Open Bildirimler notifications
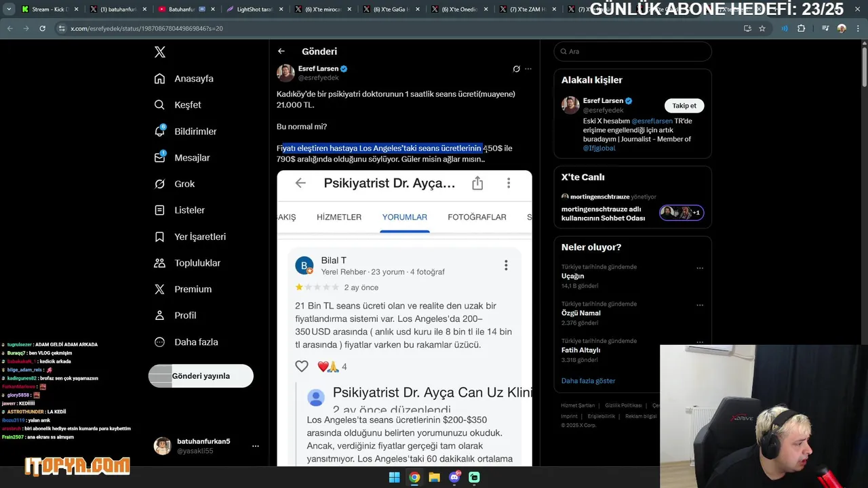Screen dimensions: 868x488 [185, 131]
